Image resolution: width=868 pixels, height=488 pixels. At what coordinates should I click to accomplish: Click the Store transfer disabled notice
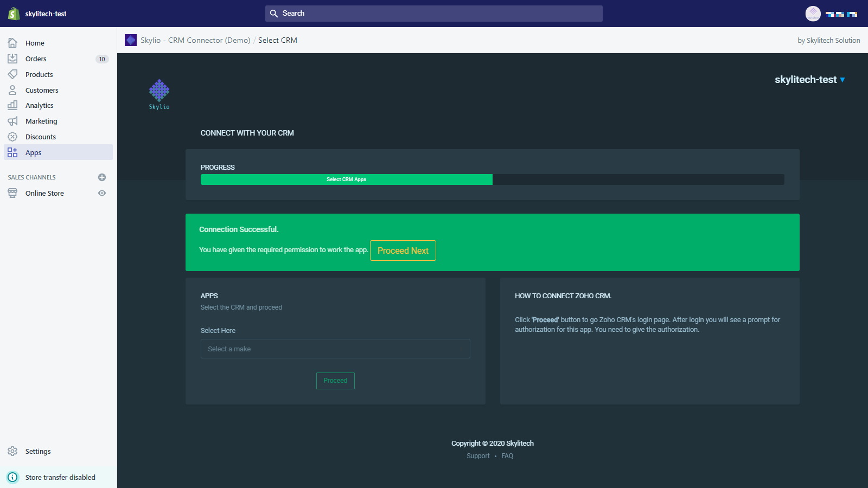coord(59,477)
